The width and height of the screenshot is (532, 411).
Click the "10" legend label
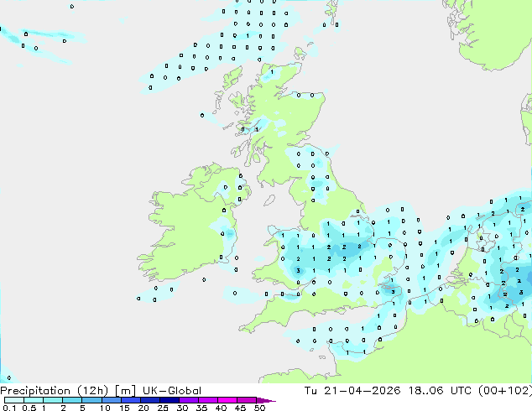[x=105, y=408]
